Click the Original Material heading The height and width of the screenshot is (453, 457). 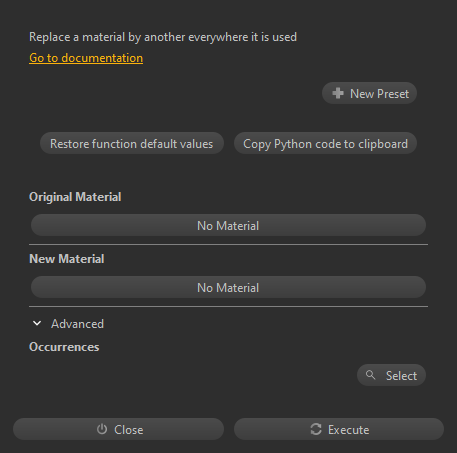tap(75, 197)
